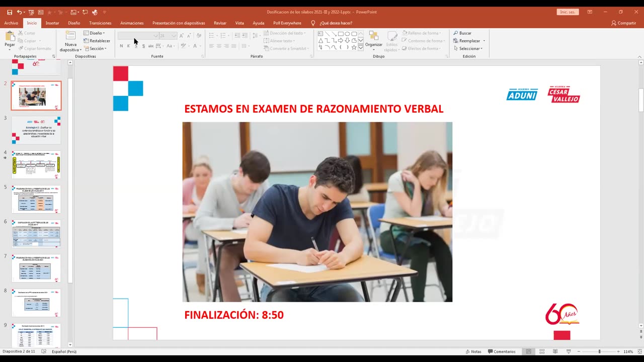Viewport: 644px width, 362px height.
Task: Click Convertir a SmartArt
Action: (285, 48)
